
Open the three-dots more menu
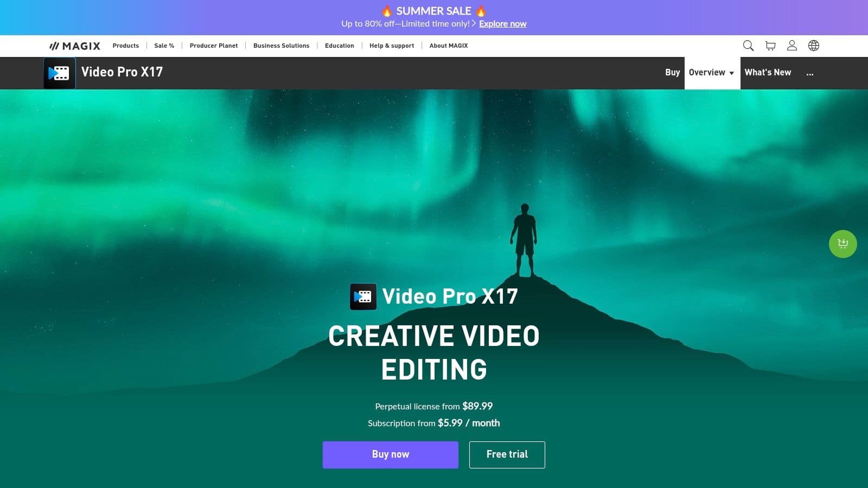[x=809, y=73]
